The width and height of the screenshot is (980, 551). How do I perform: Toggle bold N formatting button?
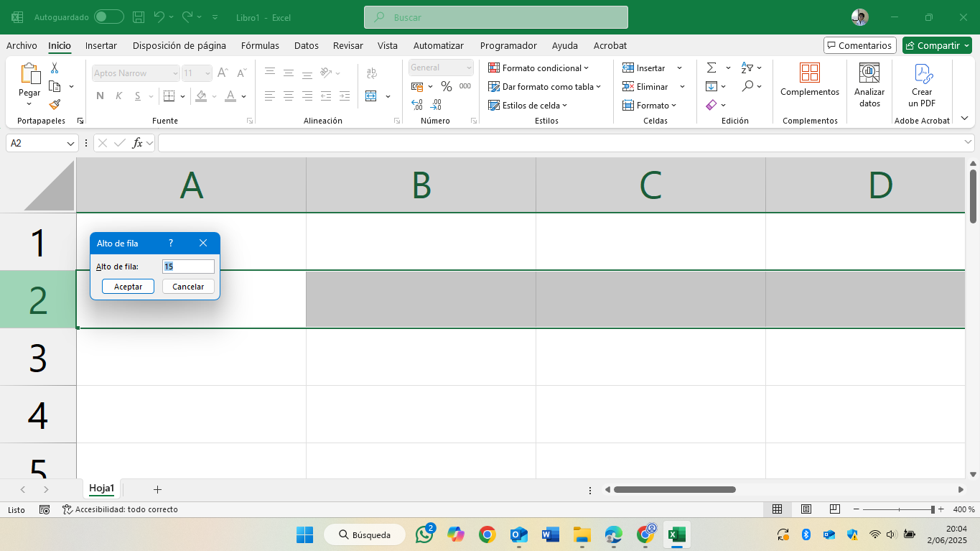(x=100, y=96)
